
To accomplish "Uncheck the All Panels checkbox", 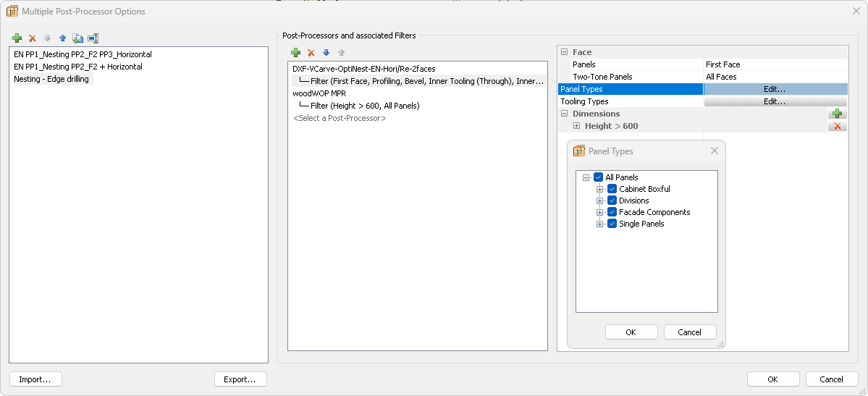I will click(x=598, y=177).
